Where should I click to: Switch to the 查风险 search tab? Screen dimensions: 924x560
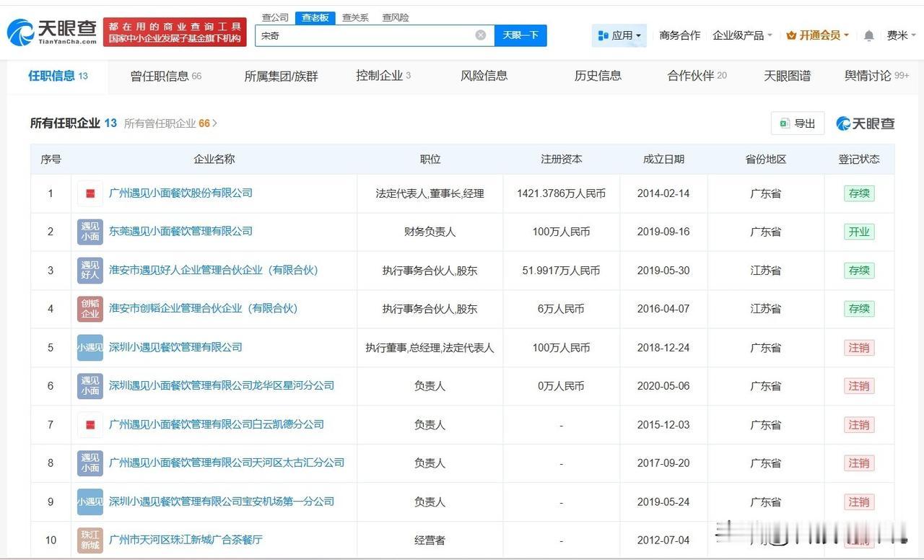pyautogui.click(x=396, y=17)
